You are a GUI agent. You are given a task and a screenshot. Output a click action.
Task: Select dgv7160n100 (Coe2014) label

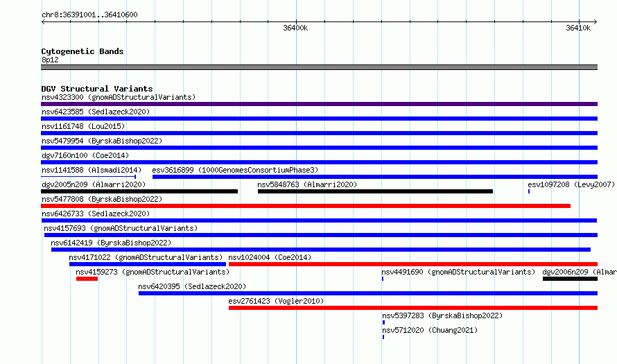pyautogui.click(x=85, y=155)
